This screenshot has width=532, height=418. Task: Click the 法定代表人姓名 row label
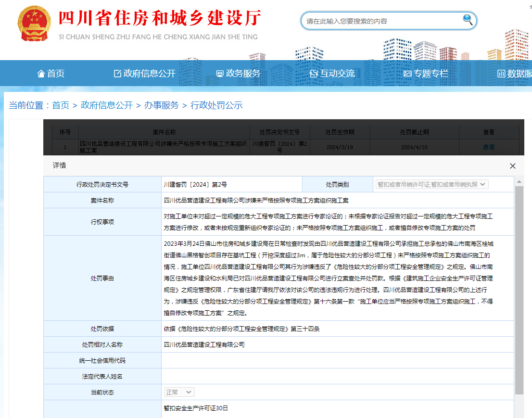[102, 377]
